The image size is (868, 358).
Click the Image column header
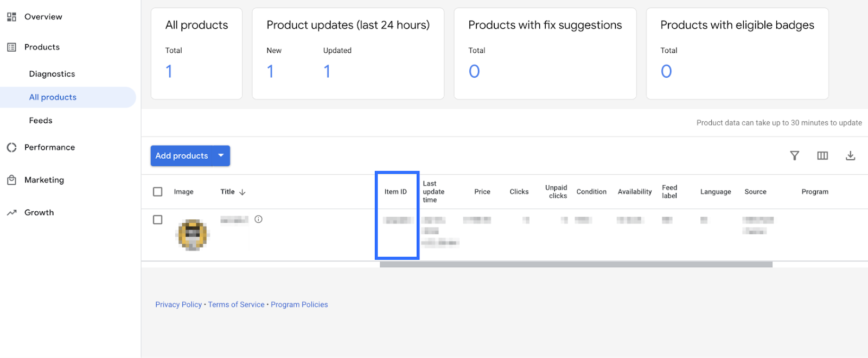(183, 192)
